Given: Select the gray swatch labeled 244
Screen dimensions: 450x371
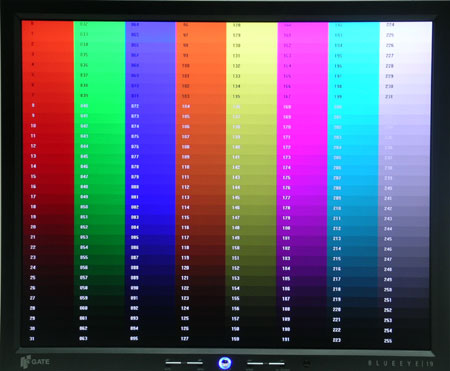Looking at the screenshot, I should pyautogui.click(x=404, y=229).
